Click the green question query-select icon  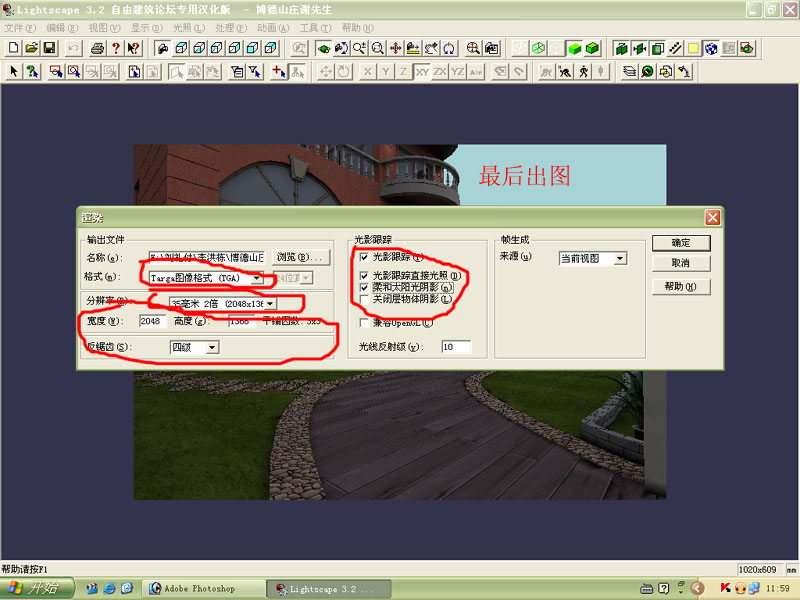32,71
